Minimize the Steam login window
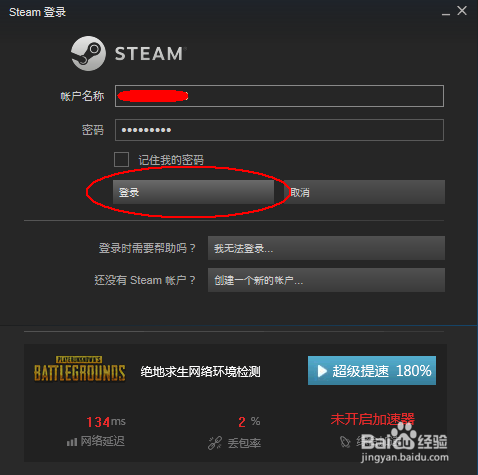Screen dimensions: 478x475 click(x=446, y=13)
